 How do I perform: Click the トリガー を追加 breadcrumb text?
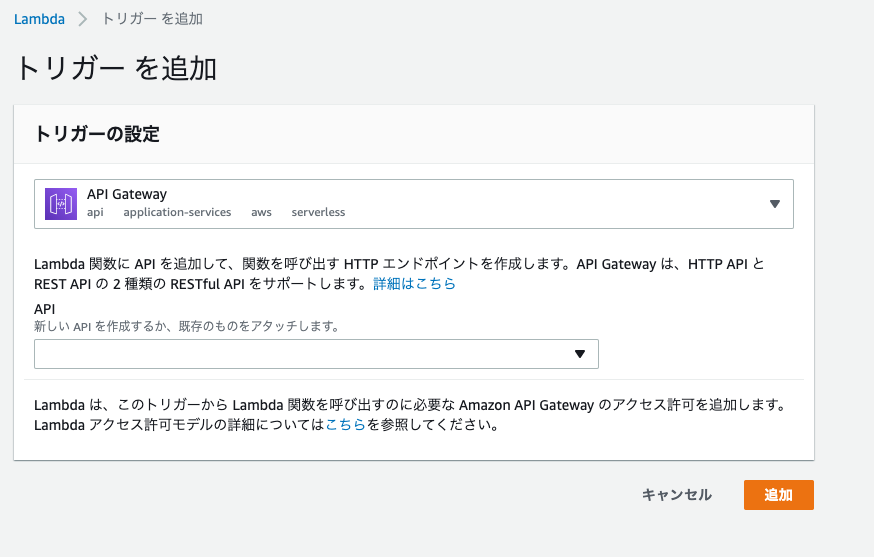[x=152, y=19]
